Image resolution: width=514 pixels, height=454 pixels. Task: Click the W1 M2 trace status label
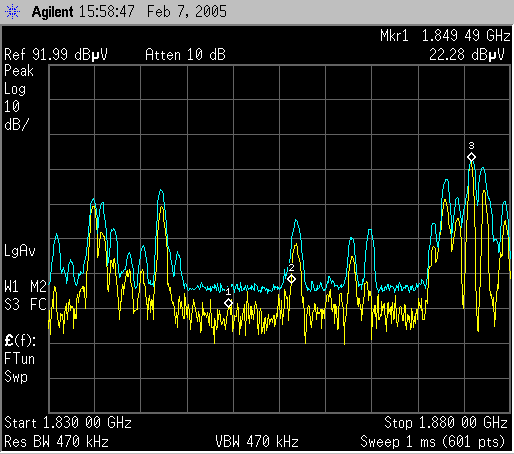point(25,287)
